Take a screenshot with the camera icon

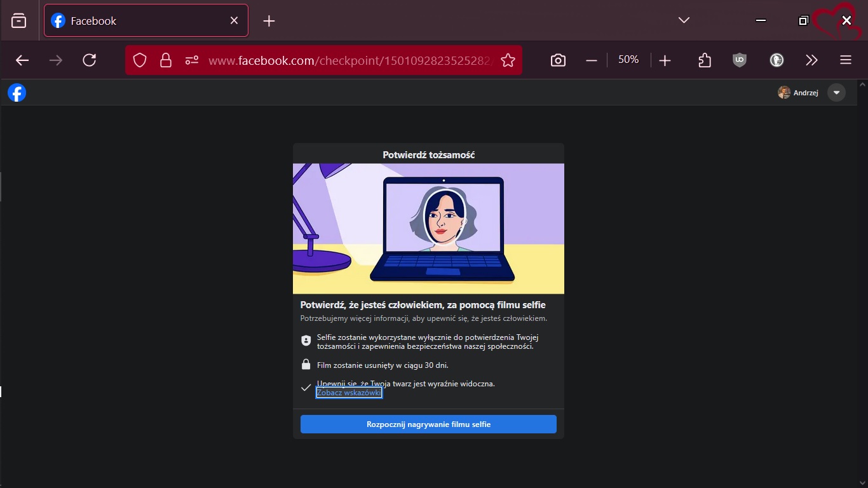[x=558, y=60]
